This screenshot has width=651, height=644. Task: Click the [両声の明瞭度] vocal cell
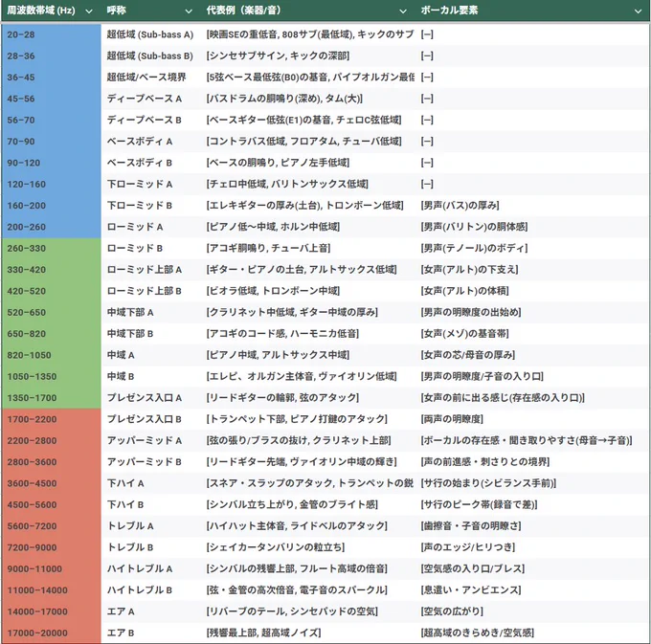point(532,419)
